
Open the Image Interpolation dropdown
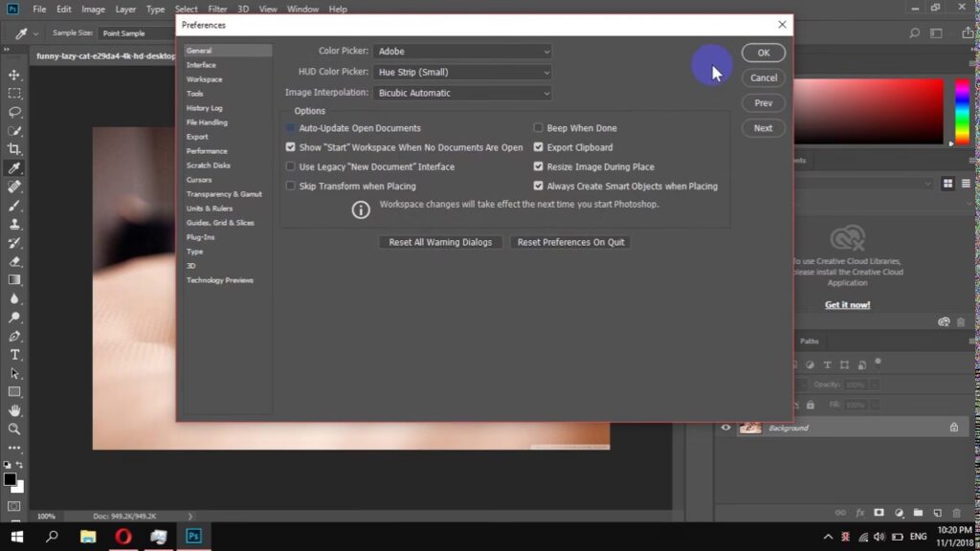463,93
